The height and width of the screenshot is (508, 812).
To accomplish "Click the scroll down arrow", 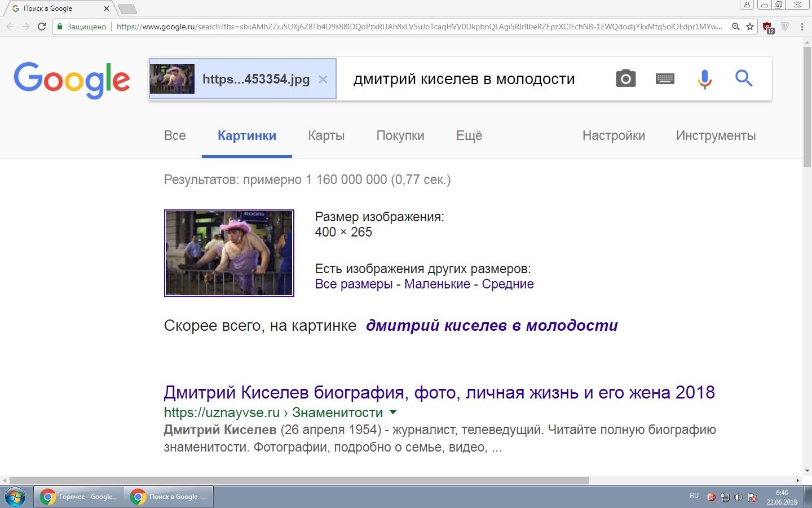I will (807, 471).
